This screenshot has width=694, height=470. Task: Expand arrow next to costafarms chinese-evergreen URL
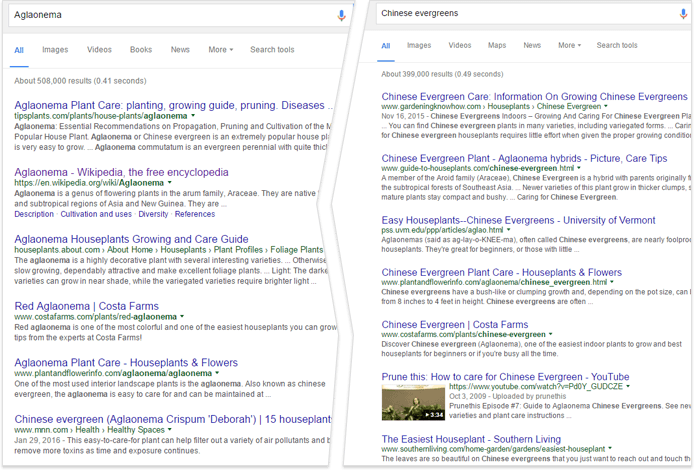pyautogui.click(x=551, y=335)
